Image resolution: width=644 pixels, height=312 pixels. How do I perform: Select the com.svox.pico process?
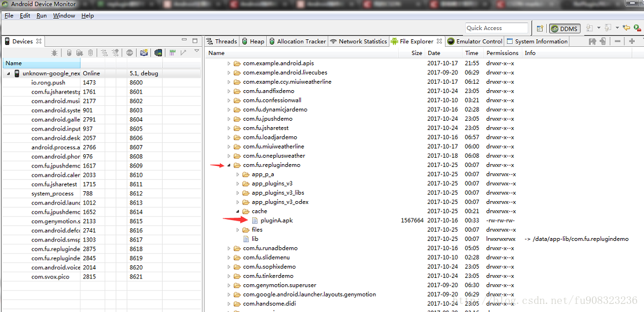pos(50,277)
